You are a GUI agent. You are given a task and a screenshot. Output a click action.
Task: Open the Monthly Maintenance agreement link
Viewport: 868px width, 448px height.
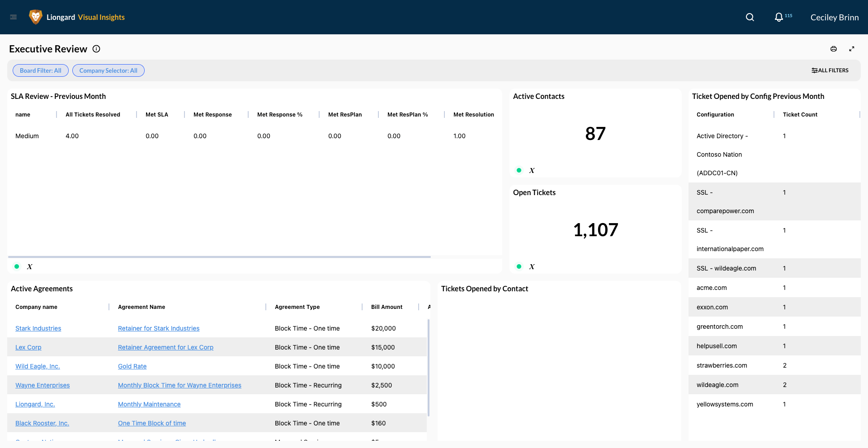click(149, 404)
